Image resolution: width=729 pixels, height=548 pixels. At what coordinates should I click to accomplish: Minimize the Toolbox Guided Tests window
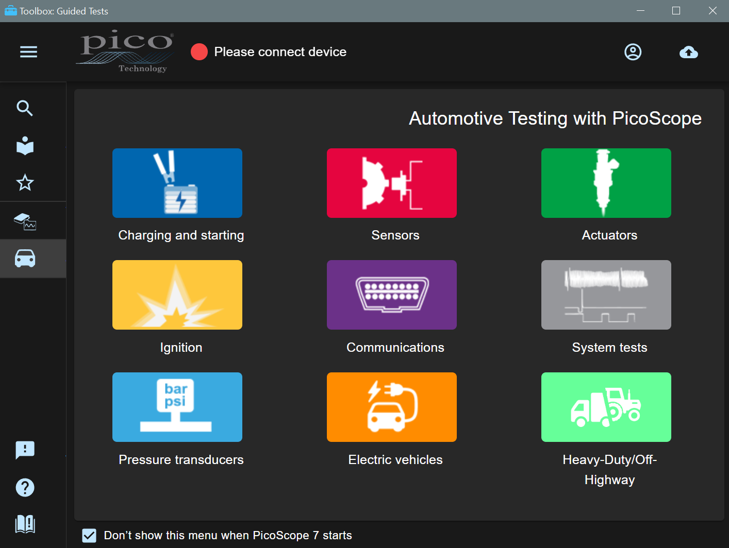pyautogui.click(x=640, y=11)
